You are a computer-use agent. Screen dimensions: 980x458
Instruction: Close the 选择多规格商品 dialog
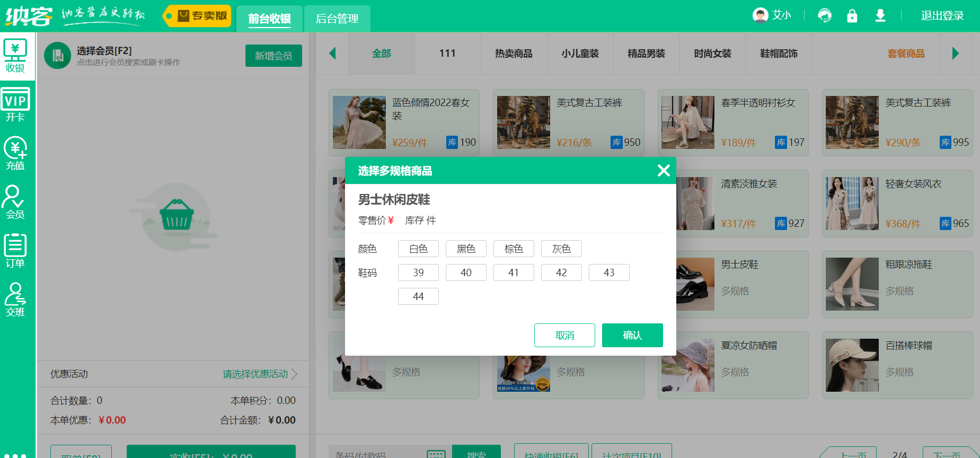coord(664,170)
